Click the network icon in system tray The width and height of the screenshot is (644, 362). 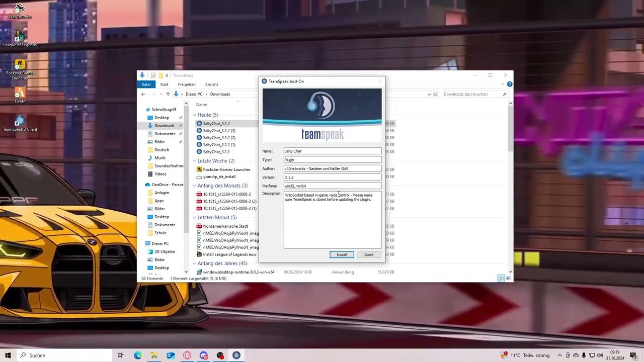tap(592, 355)
